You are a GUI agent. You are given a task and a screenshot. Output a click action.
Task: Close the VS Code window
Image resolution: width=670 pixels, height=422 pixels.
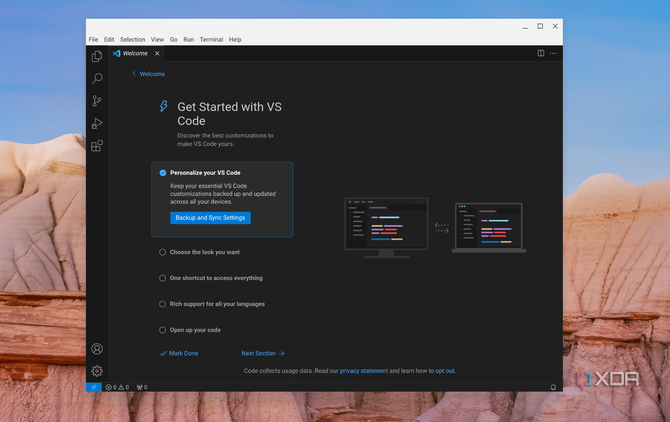point(555,26)
